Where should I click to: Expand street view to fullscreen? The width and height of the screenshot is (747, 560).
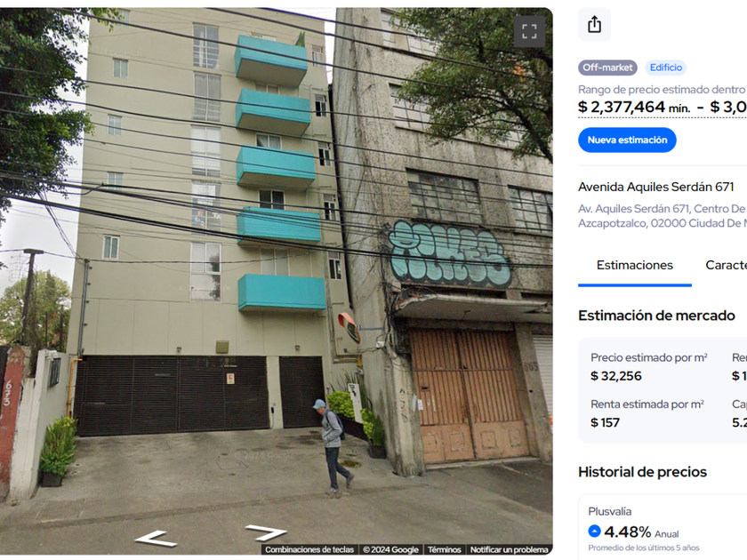[529, 31]
